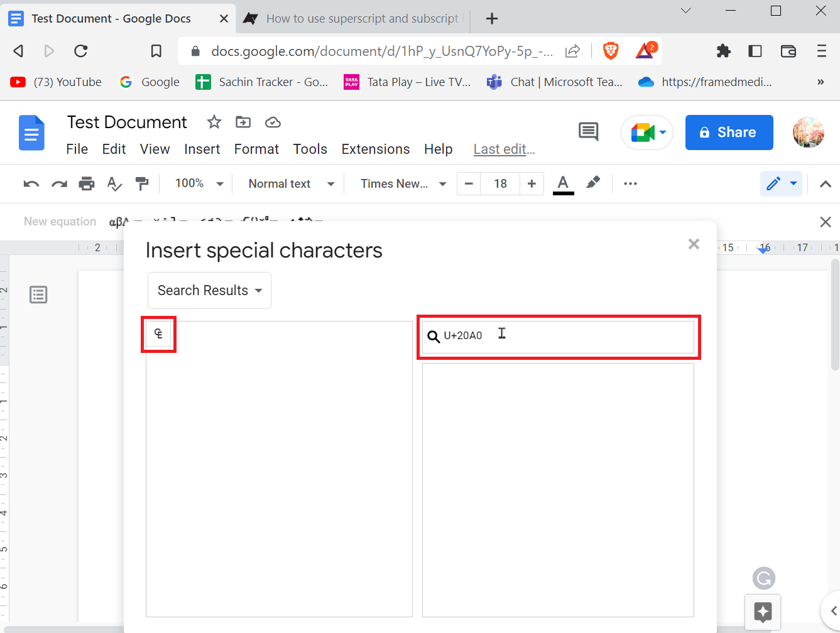Open the browser Extensions puzzle icon

click(724, 51)
